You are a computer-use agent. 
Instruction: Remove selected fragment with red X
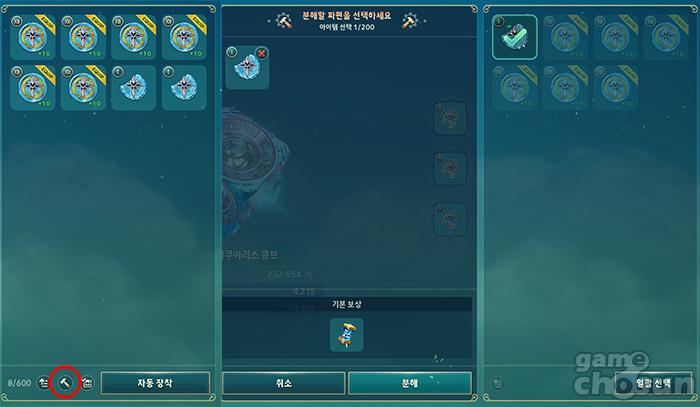tap(262, 54)
